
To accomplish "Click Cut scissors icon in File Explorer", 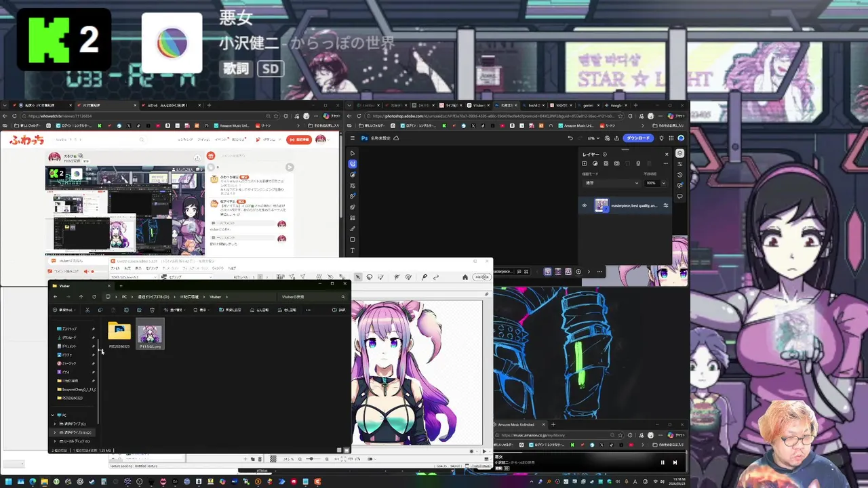I will [x=87, y=310].
